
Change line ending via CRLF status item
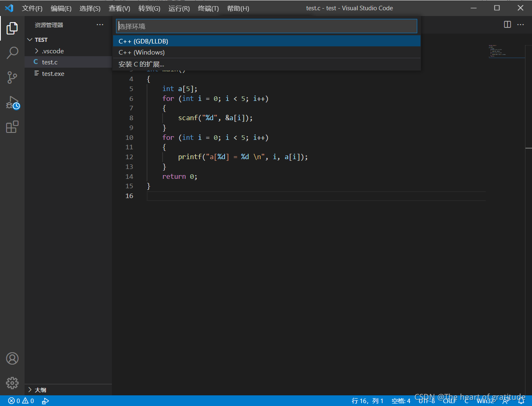(450, 401)
